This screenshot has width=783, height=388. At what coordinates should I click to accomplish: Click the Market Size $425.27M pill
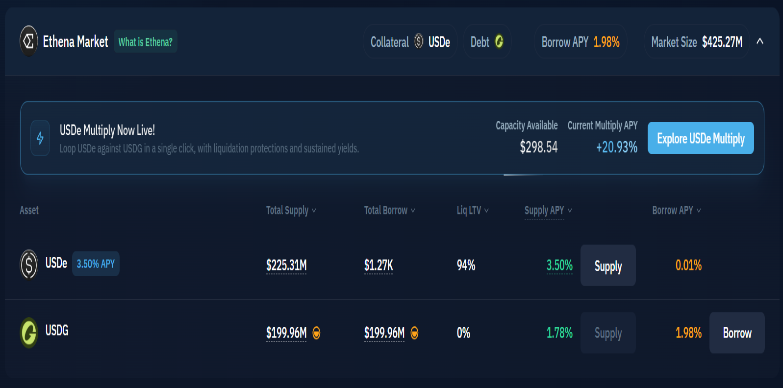(x=697, y=42)
